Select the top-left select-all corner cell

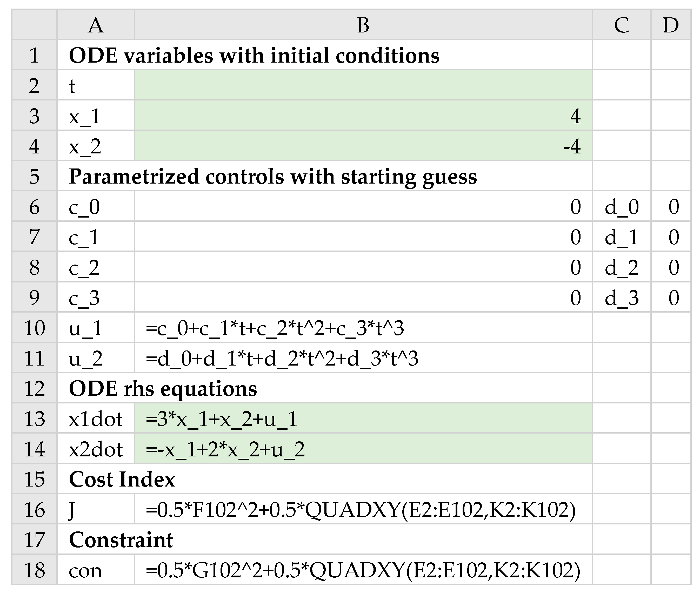tap(34, 25)
